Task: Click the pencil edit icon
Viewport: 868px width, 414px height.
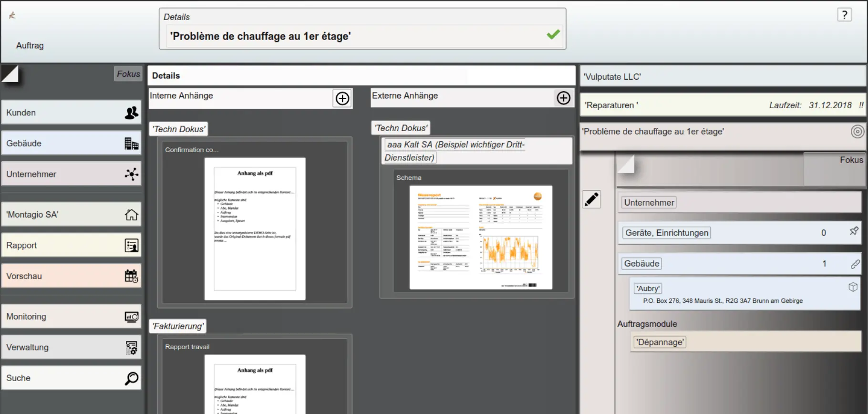Action: [x=591, y=199]
